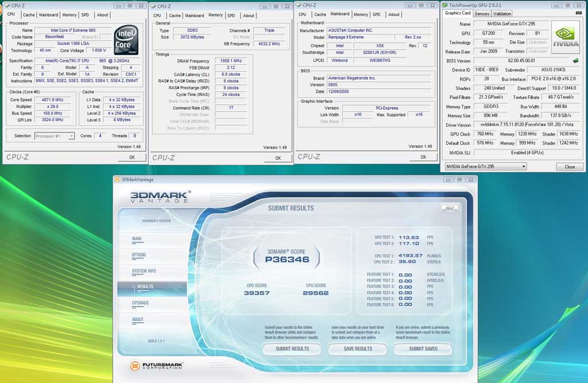588x383 pixels.
Task: Select the Graphics Card tab in GPU-Z
Action: 458,13
